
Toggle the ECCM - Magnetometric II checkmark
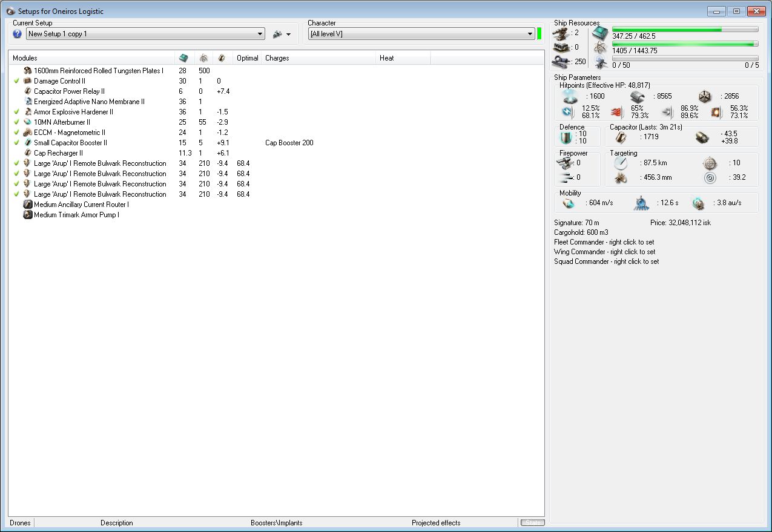17,133
